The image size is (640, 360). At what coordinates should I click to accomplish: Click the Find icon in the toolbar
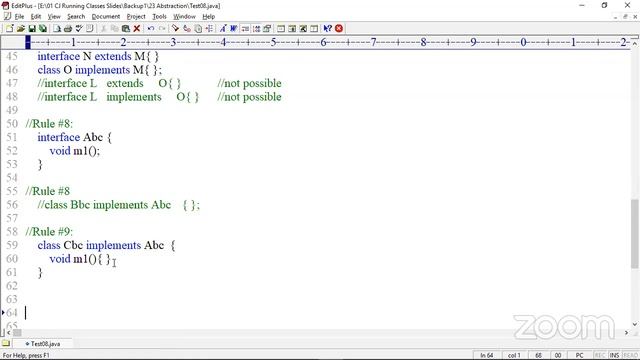pos(176,28)
